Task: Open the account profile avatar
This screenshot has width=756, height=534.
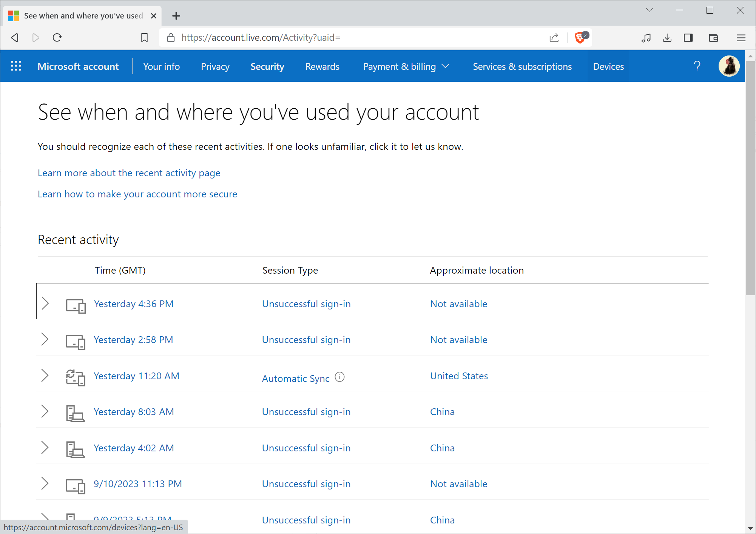Action: point(729,66)
